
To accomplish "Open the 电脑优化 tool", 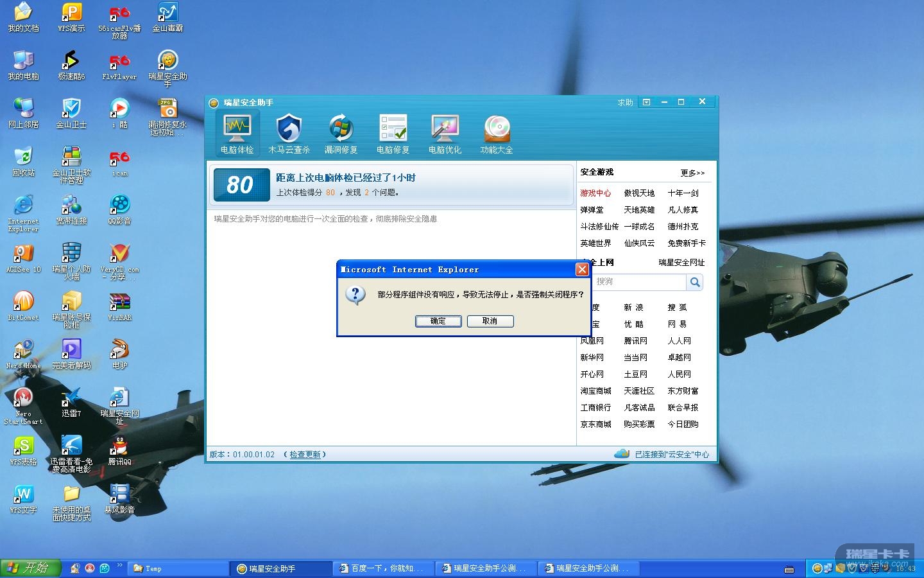I will [x=445, y=134].
